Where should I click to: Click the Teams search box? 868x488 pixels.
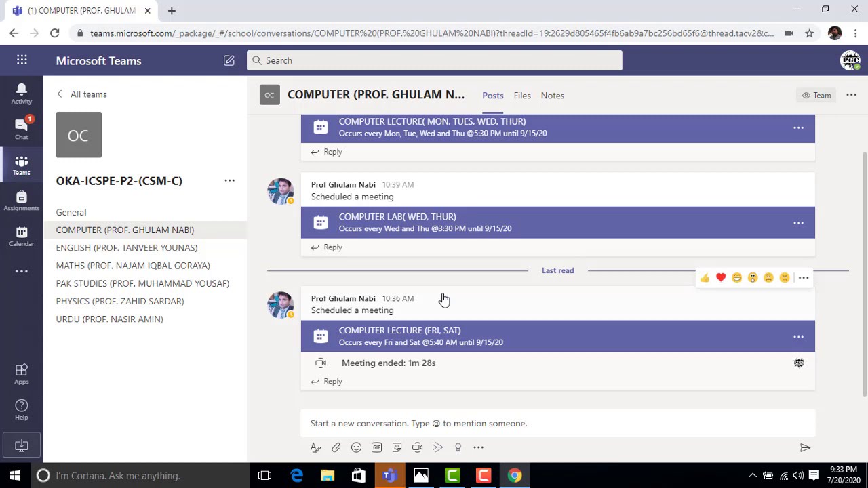pyautogui.click(x=434, y=60)
